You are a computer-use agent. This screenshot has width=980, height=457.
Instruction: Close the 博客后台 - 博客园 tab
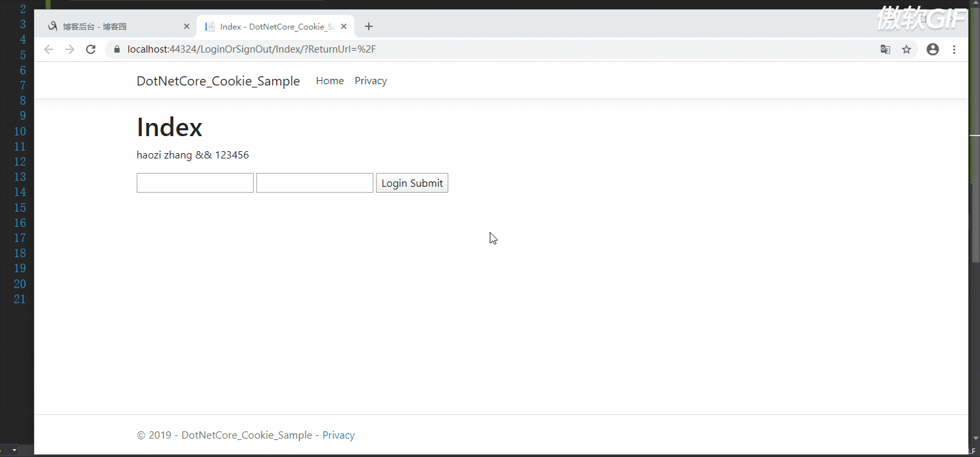187,26
